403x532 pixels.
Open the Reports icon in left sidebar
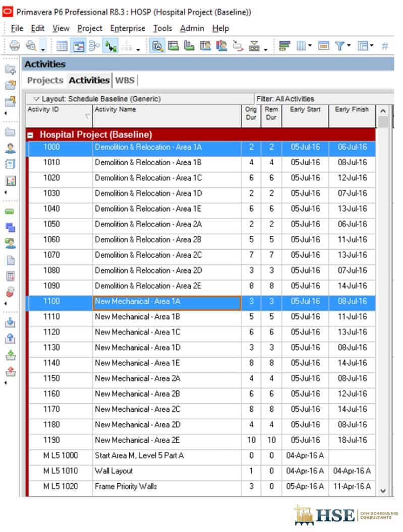click(10, 180)
